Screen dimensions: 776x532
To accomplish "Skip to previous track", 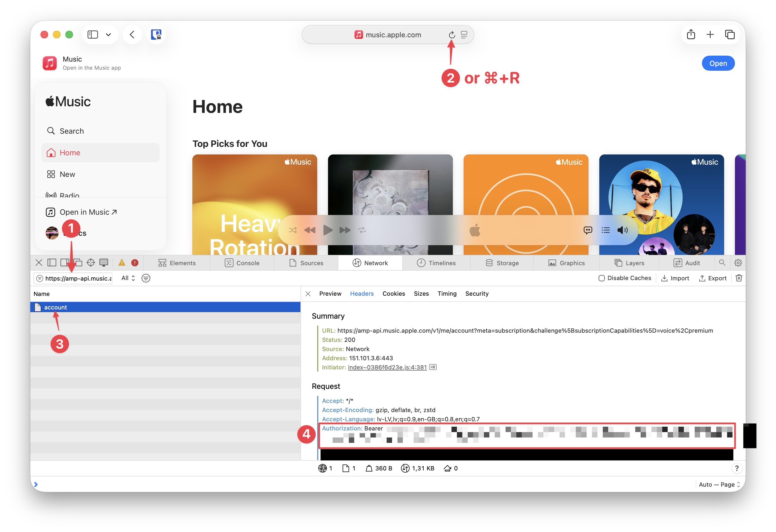I will (310, 230).
